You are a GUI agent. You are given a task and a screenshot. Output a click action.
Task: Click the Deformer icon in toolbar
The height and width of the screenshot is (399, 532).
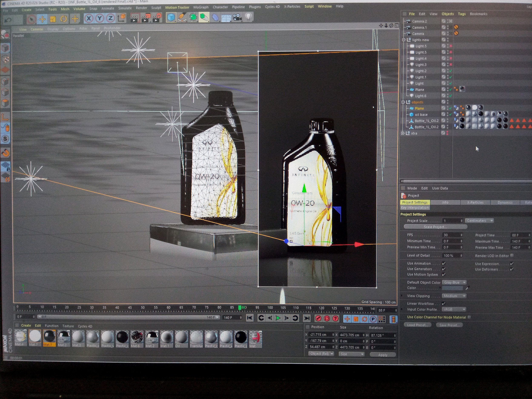pos(215,17)
